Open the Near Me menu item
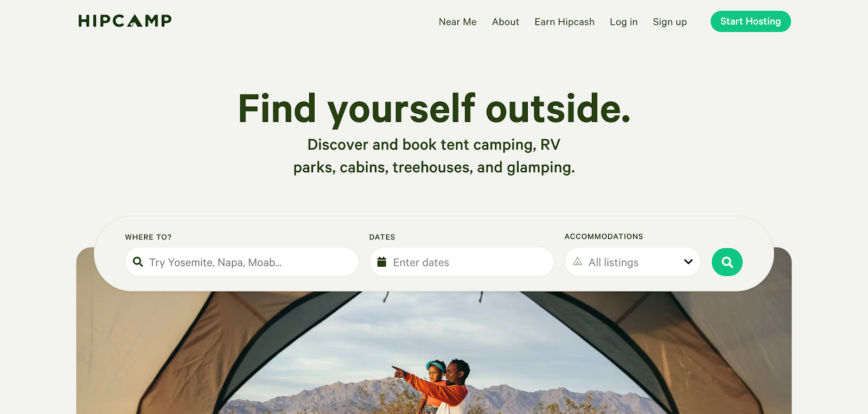868x414 pixels. (457, 22)
